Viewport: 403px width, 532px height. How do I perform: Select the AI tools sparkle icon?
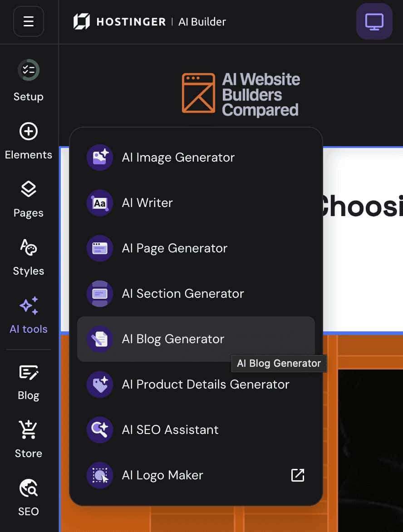(x=29, y=305)
